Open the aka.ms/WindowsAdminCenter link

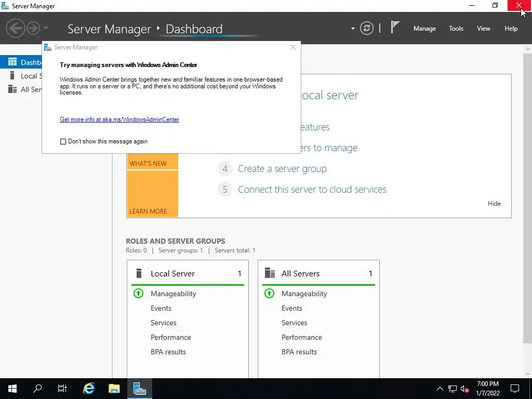(119, 119)
